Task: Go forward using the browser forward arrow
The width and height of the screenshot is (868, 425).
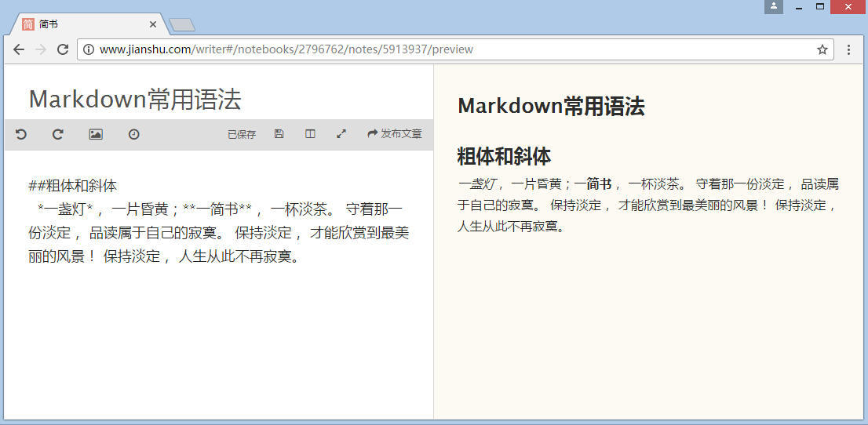Action: (40, 49)
